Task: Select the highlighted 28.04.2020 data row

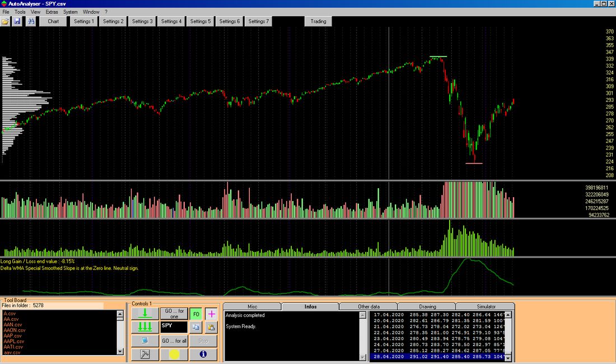Action: coord(437,357)
